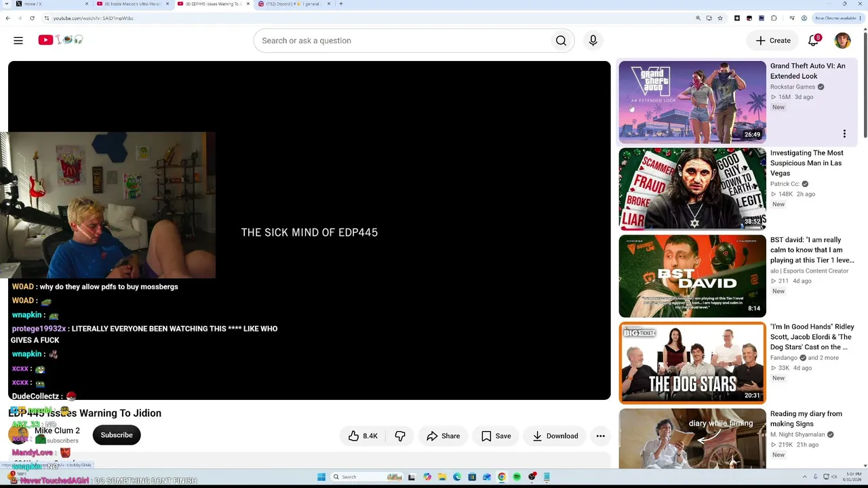Click in the YouTube search field

point(402,41)
